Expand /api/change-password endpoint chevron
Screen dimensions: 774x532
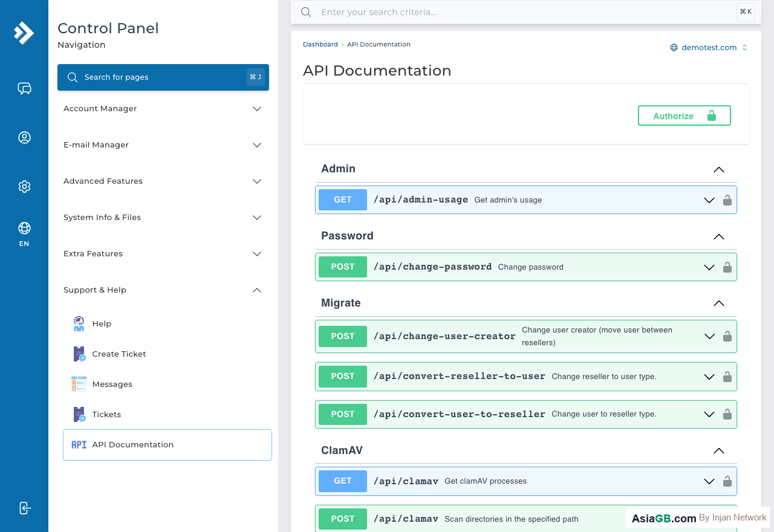709,267
